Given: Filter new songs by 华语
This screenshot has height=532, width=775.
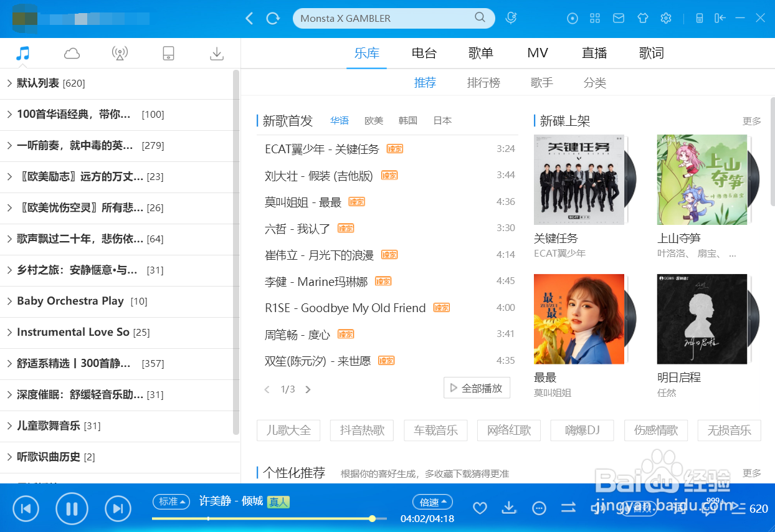Looking at the screenshot, I should pyautogui.click(x=340, y=121).
